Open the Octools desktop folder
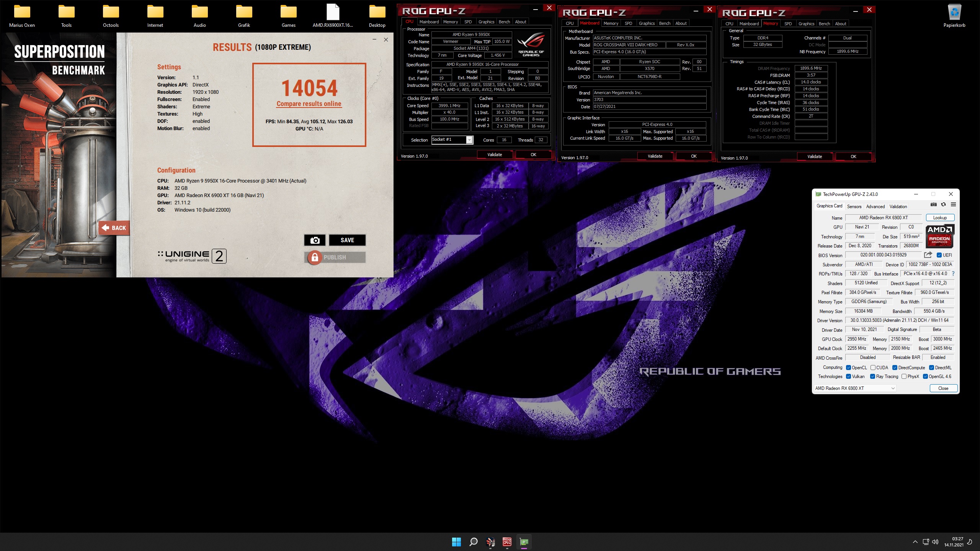980x551 pixels. (111, 16)
